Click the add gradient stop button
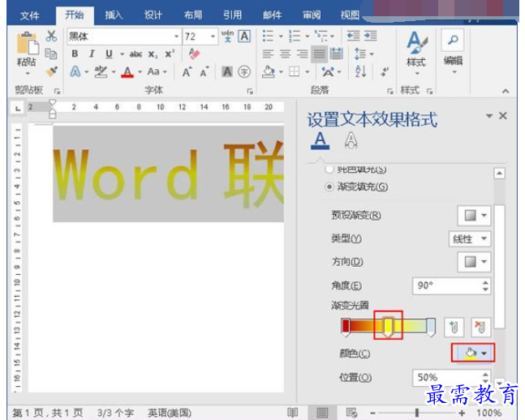The image size is (525, 420). click(454, 328)
